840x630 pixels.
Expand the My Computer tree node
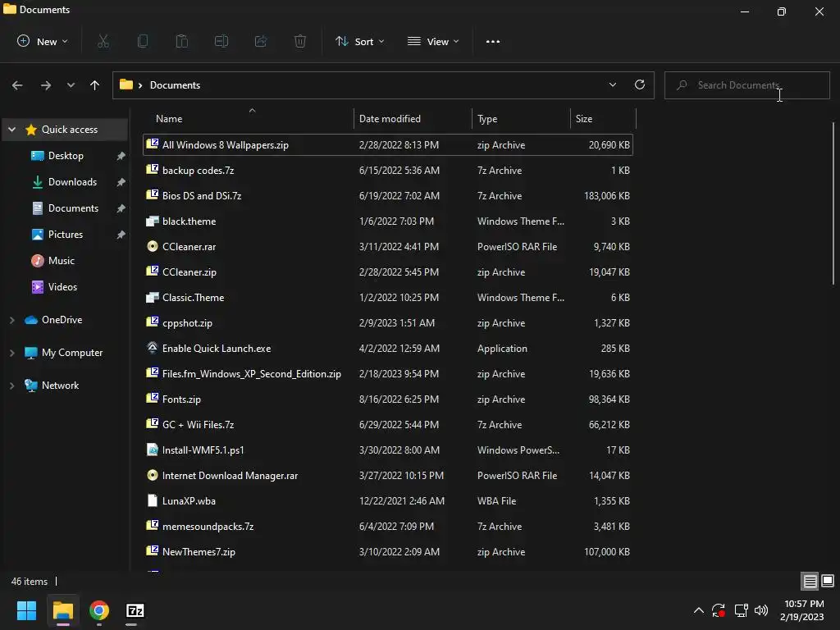(11, 353)
